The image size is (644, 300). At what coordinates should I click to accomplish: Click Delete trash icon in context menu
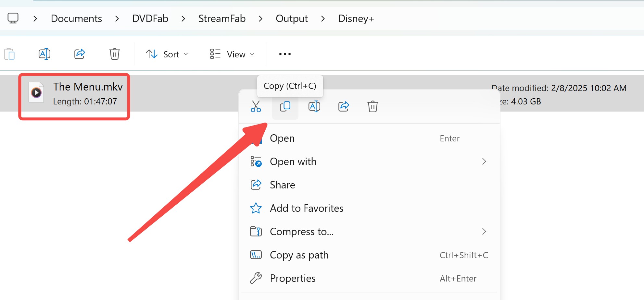coord(373,106)
